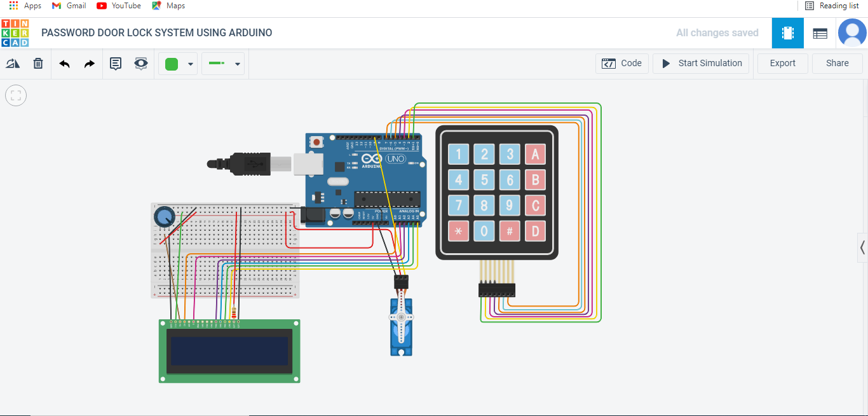Select the blue servo motor
The width and height of the screenshot is (868, 416).
(401, 326)
